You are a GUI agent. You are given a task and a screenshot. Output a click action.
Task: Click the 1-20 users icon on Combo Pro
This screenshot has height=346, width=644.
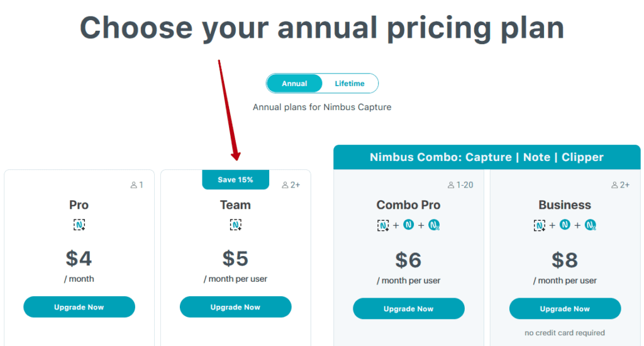(450, 186)
